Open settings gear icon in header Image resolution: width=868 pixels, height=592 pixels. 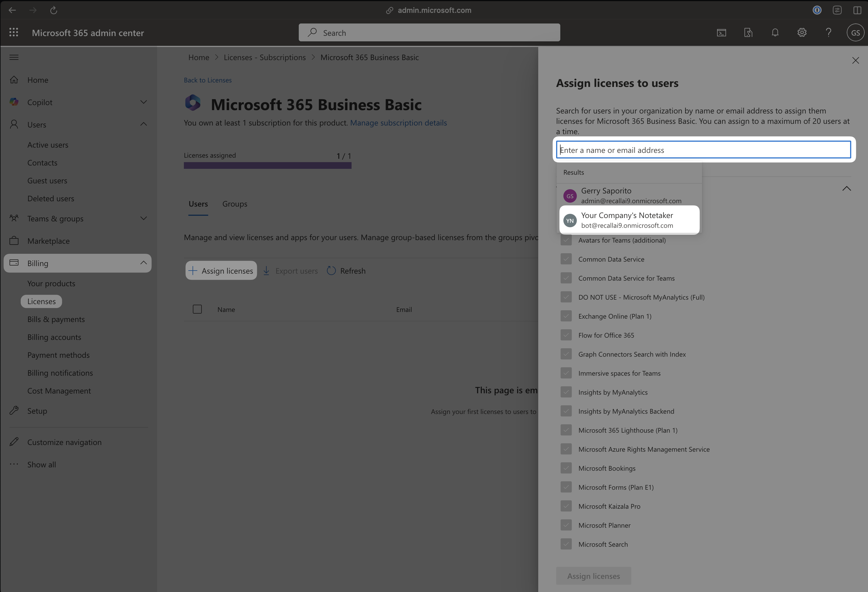pyautogui.click(x=801, y=33)
